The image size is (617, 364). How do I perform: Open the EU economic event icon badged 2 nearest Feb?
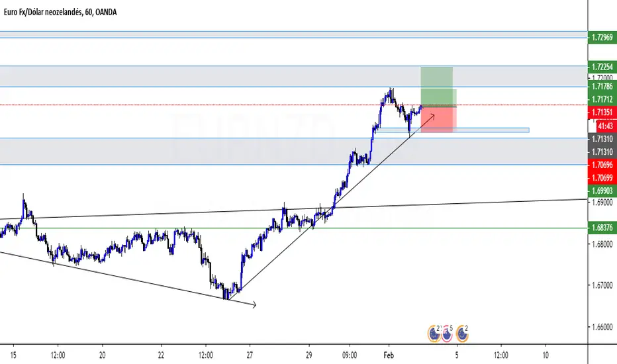tap(434, 334)
